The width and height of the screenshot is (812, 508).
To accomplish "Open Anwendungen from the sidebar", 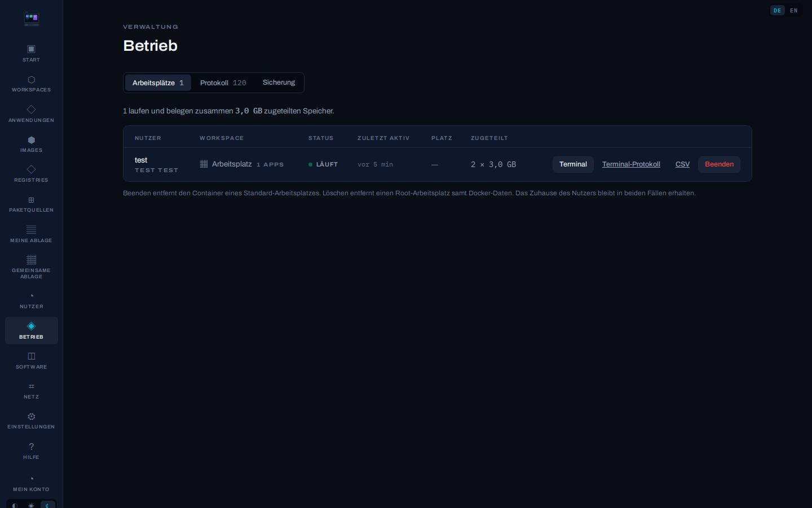I will click(31, 114).
